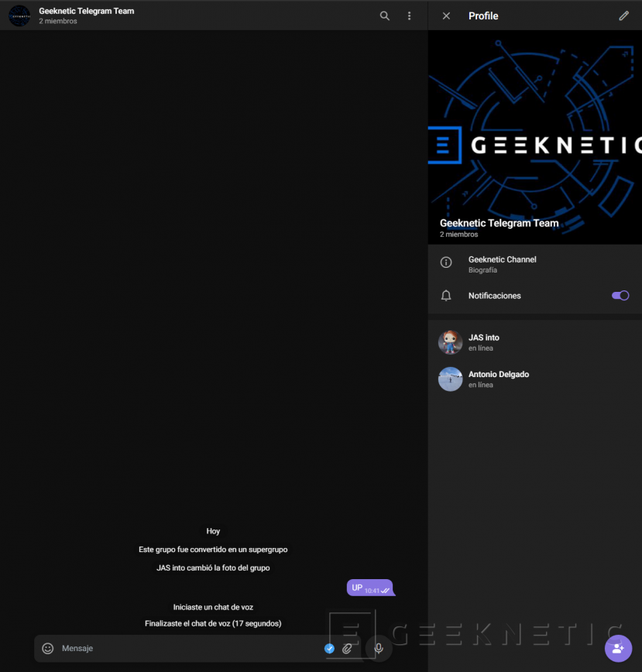642x672 pixels.
Task: Click the bell icon beside Notificaciones
Action: [x=446, y=296]
